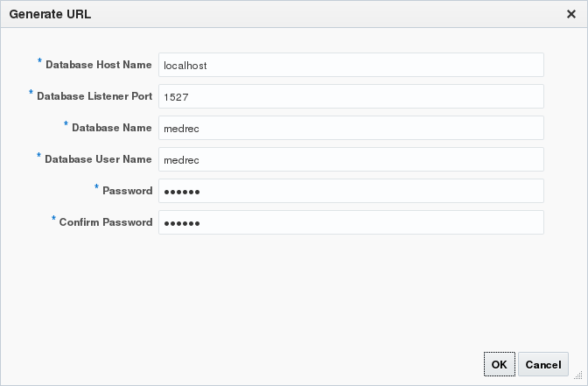Click the Database Host Name label

99,65
